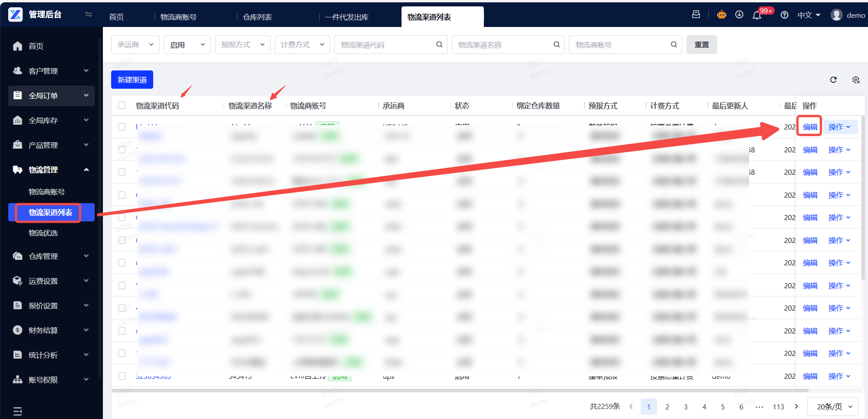Click the 重置 reset button
This screenshot has height=419, width=868.
(702, 44)
